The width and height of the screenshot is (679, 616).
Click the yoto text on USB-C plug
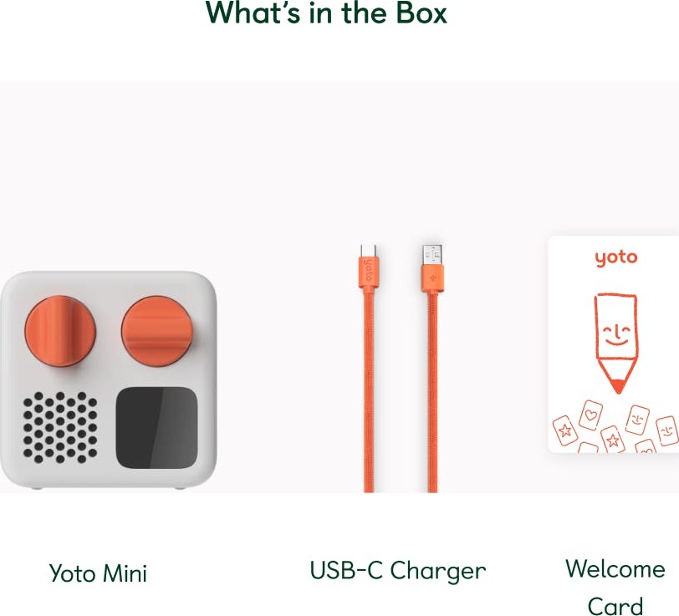(368, 271)
